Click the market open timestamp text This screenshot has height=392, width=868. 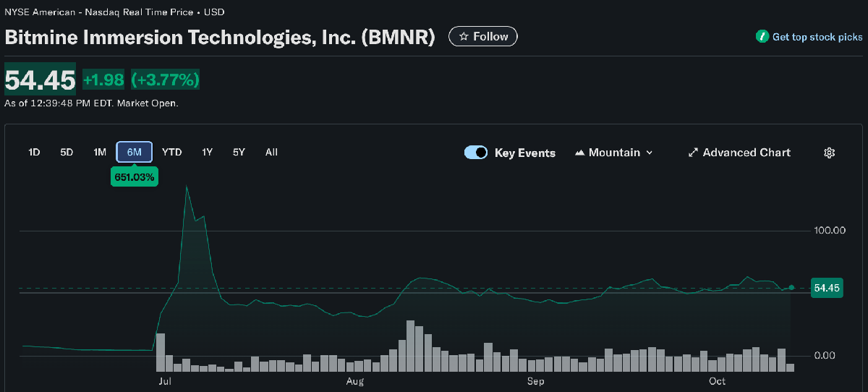click(91, 103)
